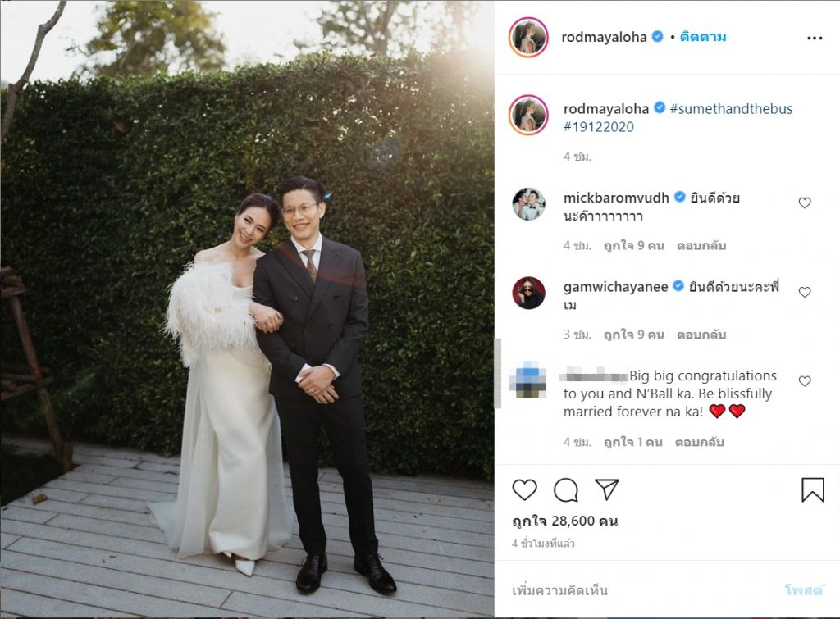Like the 'Big big congratulations' comment
The height and width of the screenshot is (619, 840).
[x=805, y=381]
